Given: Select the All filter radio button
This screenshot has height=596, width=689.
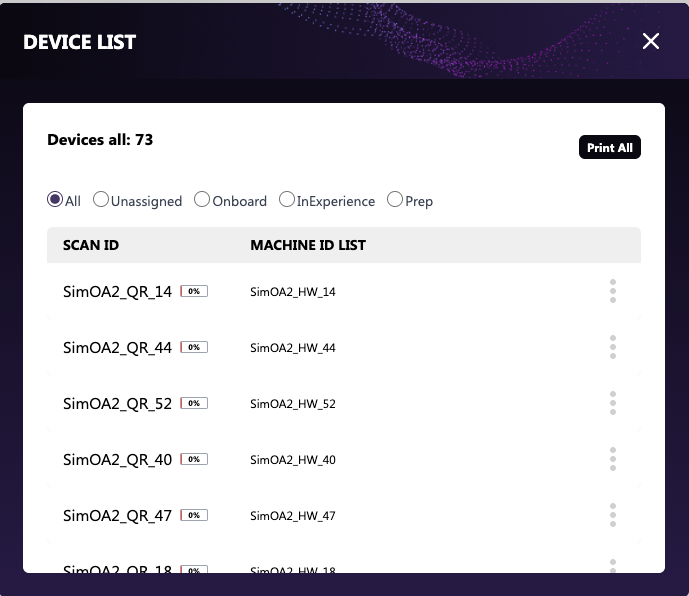Looking at the screenshot, I should (x=55, y=200).
